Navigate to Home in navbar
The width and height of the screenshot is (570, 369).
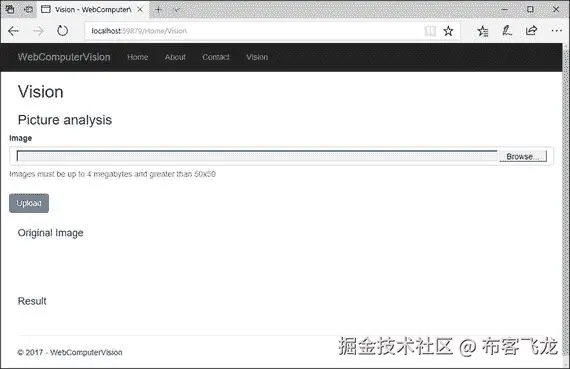click(x=137, y=57)
